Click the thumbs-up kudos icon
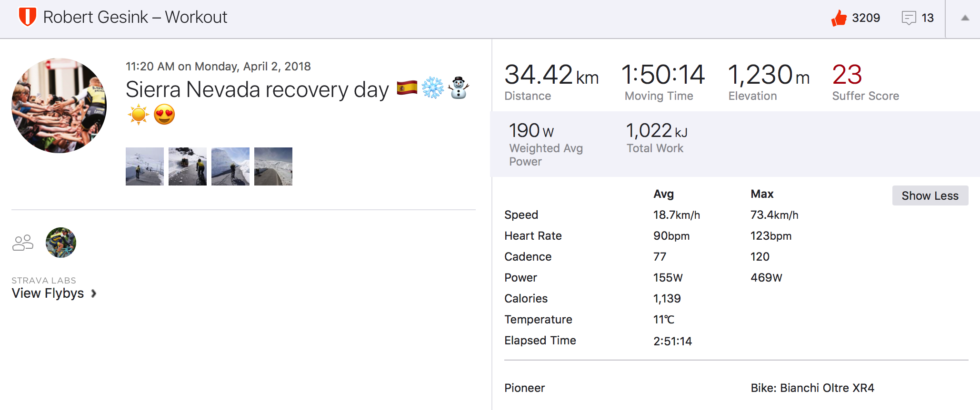 click(839, 18)
